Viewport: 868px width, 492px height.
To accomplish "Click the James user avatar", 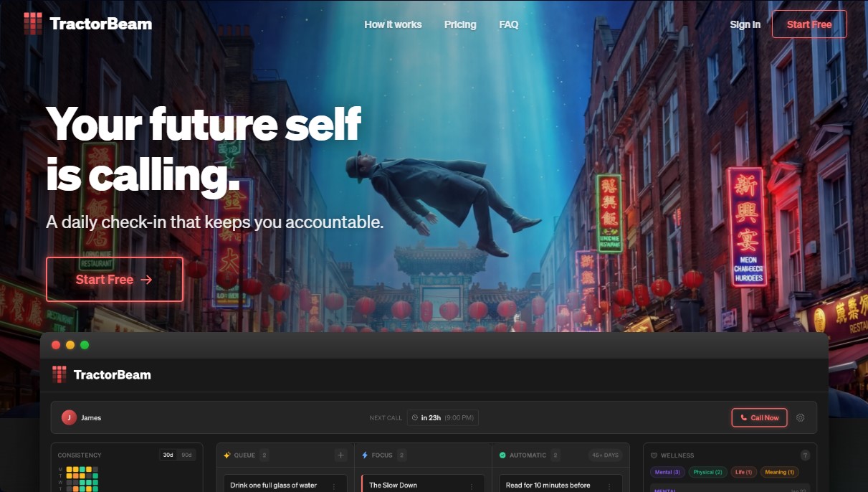I will coord(69,417).
